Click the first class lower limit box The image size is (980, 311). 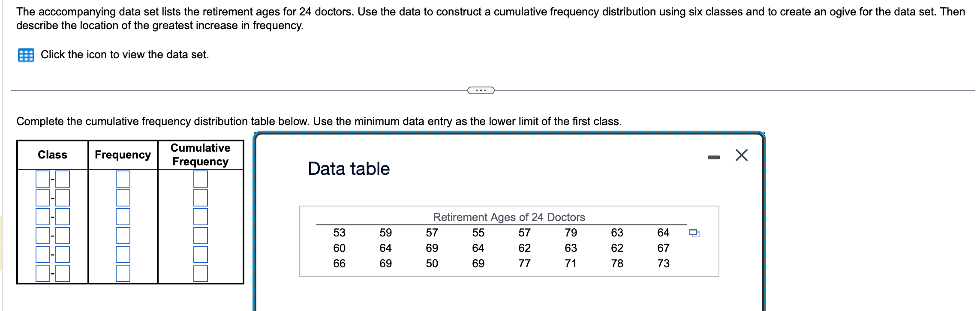pyautogui.click(x=43, y=179)
